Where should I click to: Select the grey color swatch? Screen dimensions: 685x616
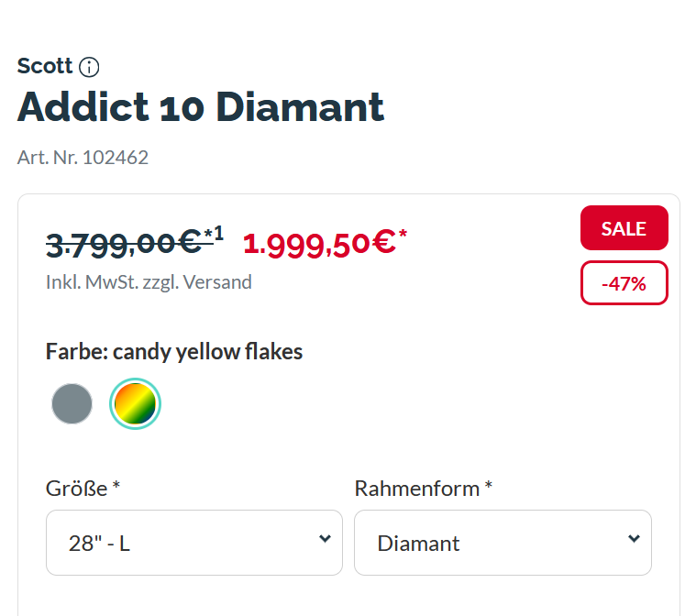click(72, 404)
